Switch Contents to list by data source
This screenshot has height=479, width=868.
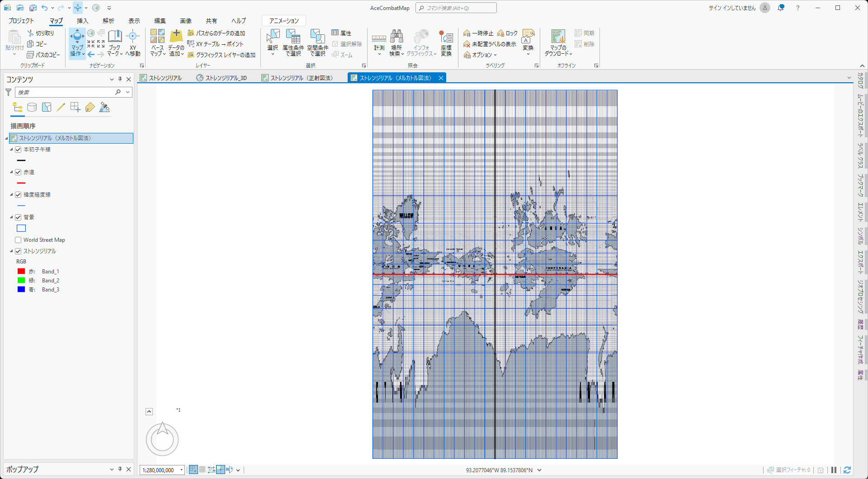pos(32,107)
